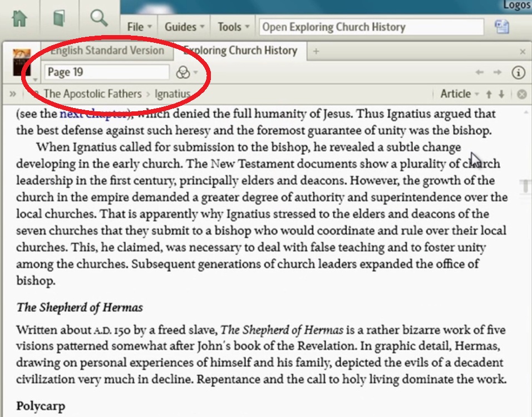This screenshot has height=417, width=532.
Task: Open the visual filters circles icon
Action: pos(183,72)
